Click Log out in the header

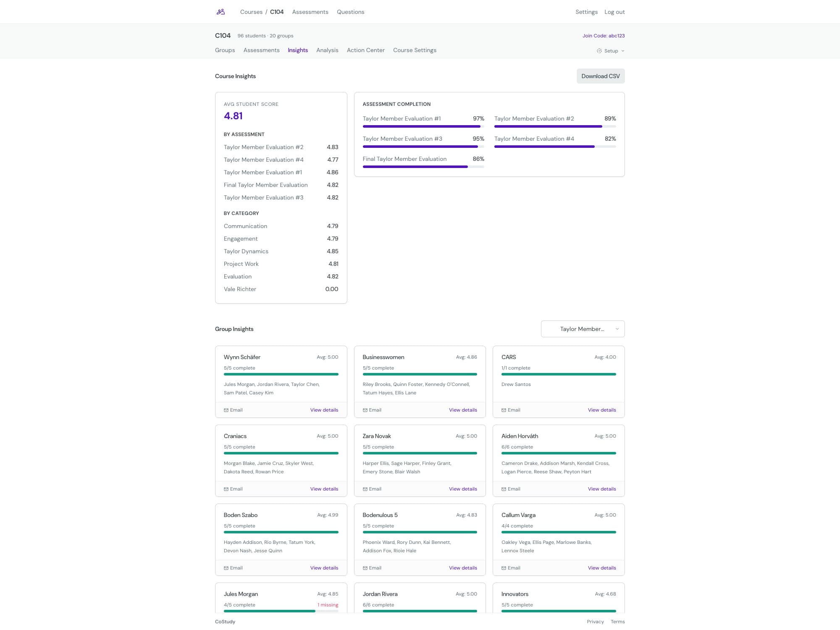point(614,12)
